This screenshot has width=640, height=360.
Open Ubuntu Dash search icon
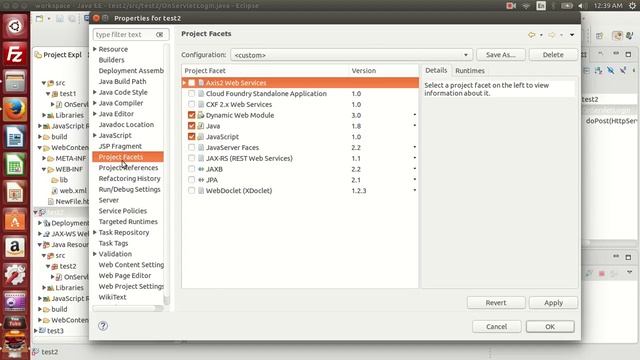(x=15, y=27)
